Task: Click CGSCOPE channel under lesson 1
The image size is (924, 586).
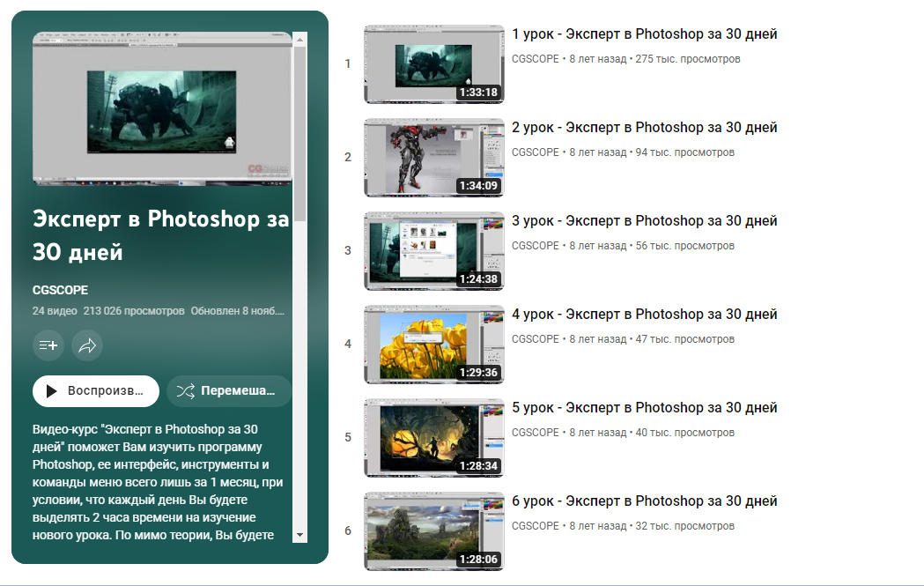Action: pyautogui.click(x=535, y=59)
